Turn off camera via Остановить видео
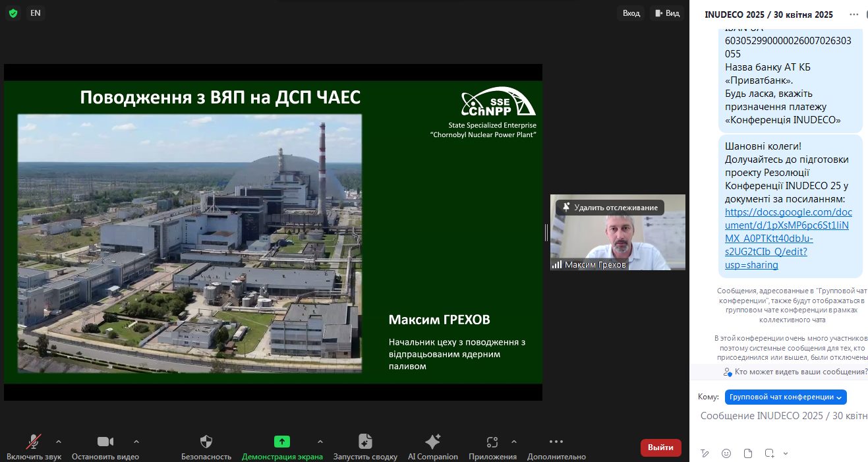The width and height of the screenshot is (868, 462). click(x=105, y=442)
